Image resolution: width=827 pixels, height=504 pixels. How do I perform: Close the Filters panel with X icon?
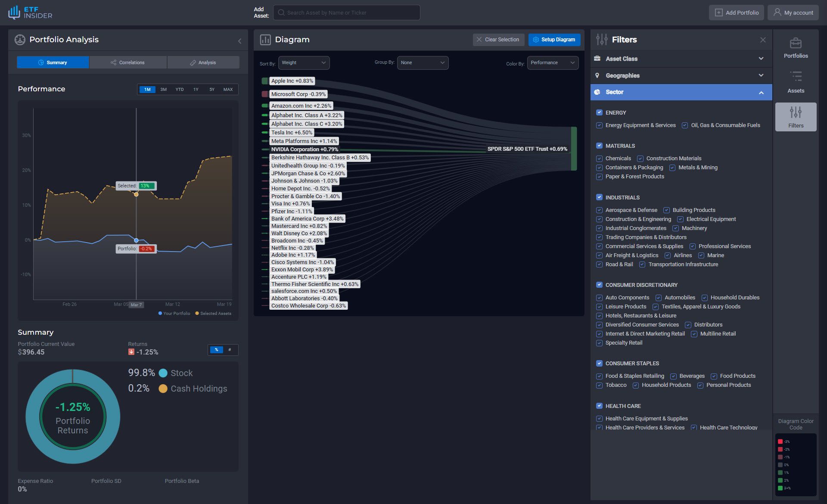pyautogui.click(x=762, y=40)
